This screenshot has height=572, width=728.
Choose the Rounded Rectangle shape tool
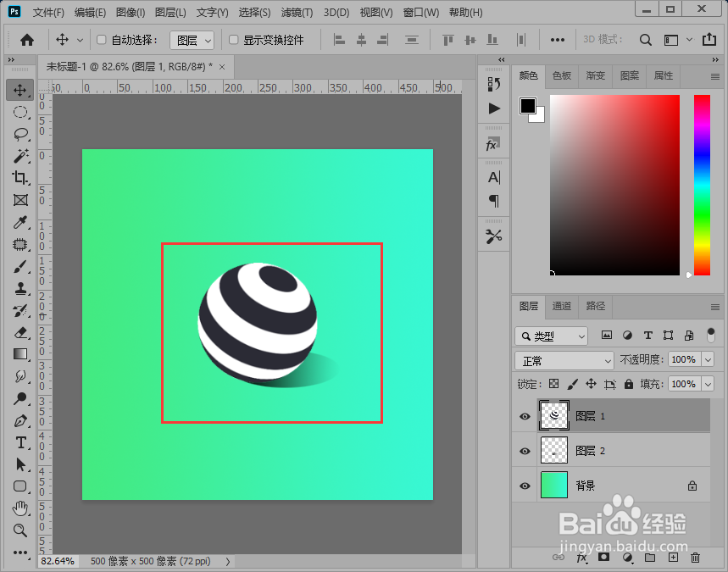pos(20,486)
